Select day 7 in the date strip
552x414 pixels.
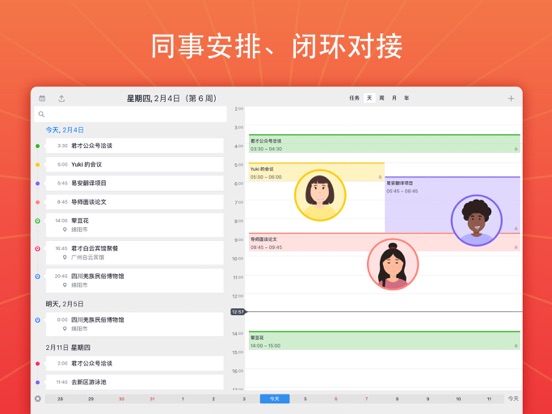[x=366, y=399]
